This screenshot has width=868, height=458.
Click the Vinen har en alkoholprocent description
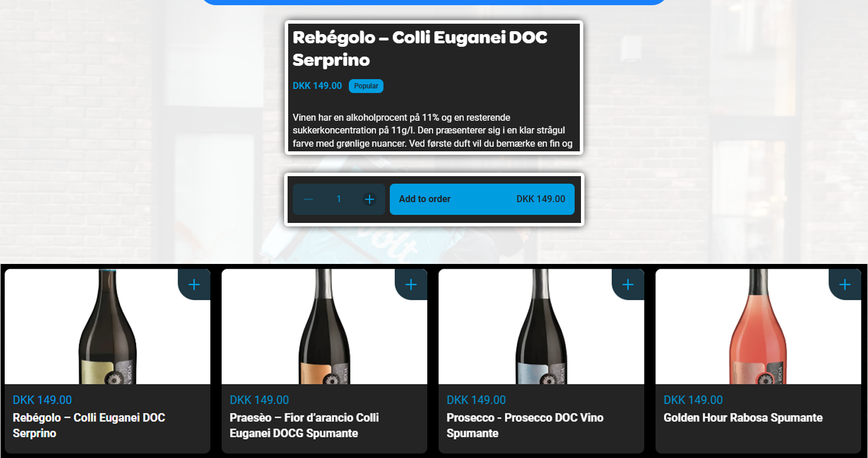pyautogui.click(x=434, y=131)
